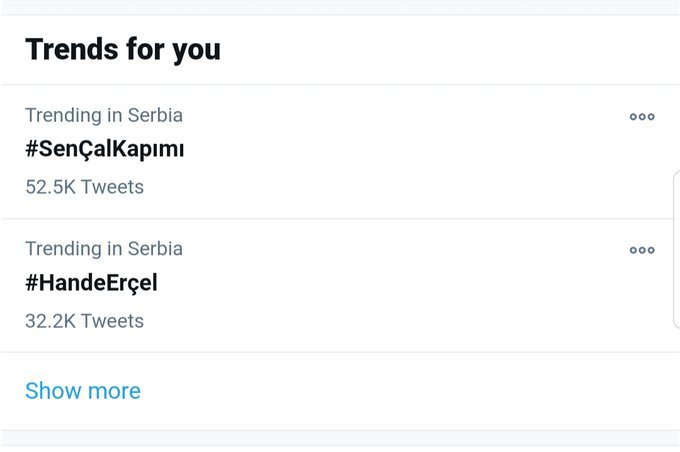Screen dimensions: 680x452
Task: Open the #HandeErçel hashtag
Action: coord(91,283)
